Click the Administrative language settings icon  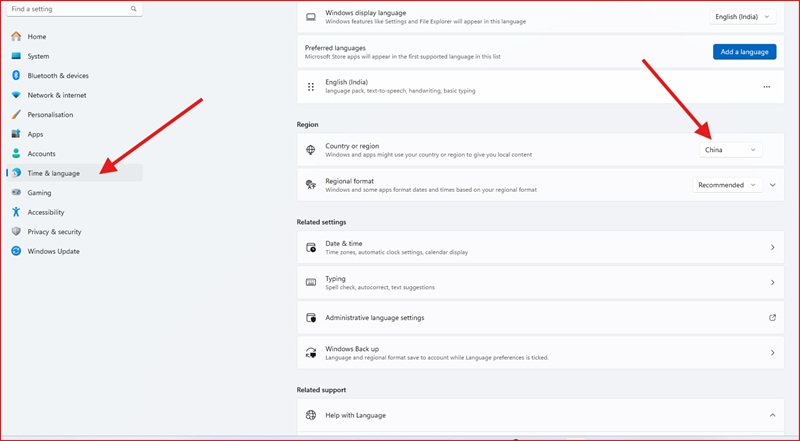point(311,317)
